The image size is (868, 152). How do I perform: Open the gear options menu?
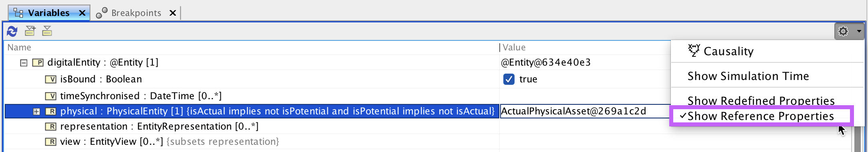pos(844,31)
